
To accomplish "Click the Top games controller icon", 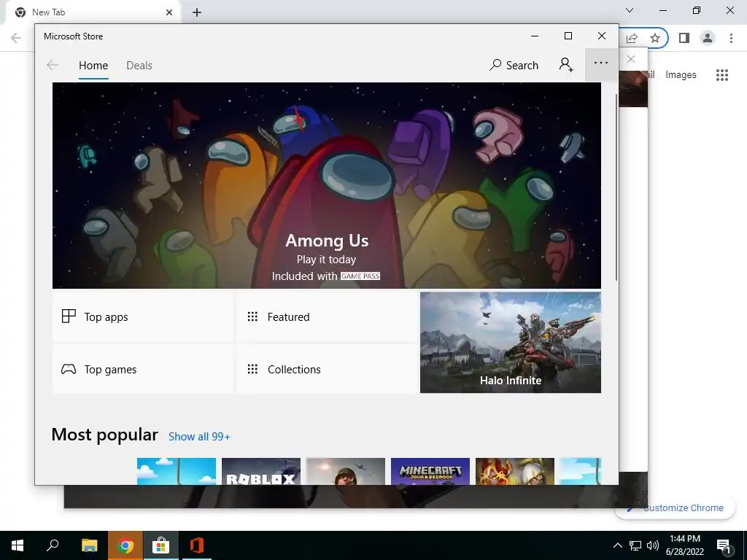I will (x=69, y=369).
